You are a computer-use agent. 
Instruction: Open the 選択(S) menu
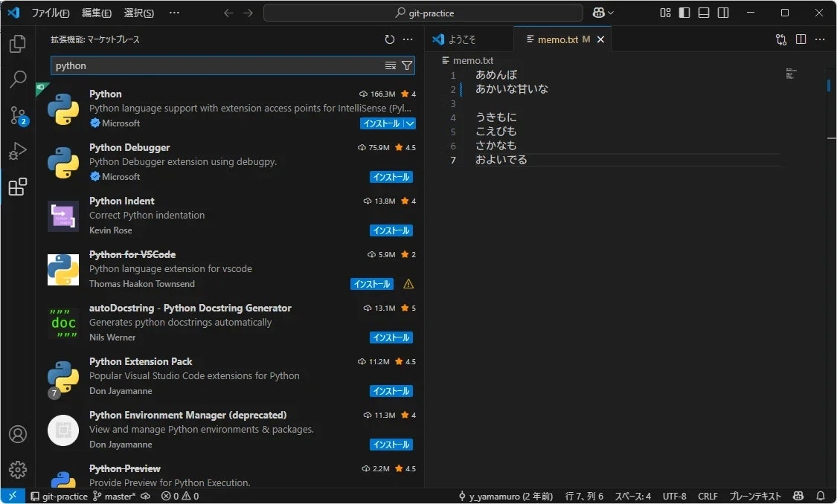[x=139, y=13]
